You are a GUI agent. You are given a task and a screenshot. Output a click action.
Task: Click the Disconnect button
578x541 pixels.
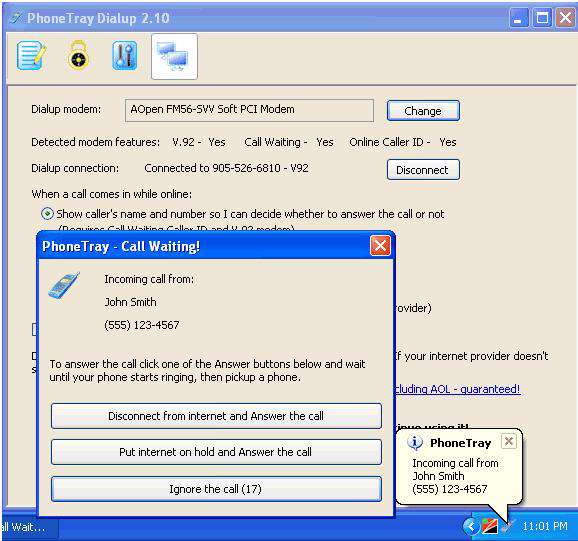[423, 170]
